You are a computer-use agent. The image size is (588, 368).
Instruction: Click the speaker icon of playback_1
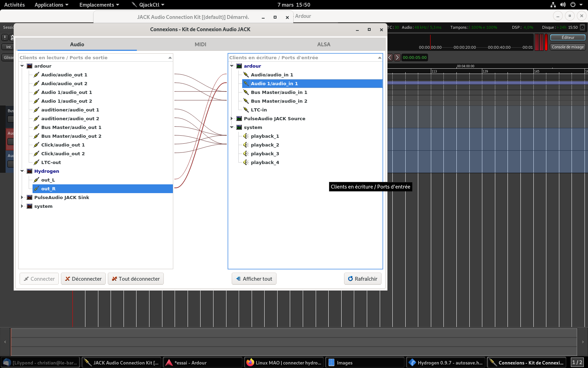point(246,136)
